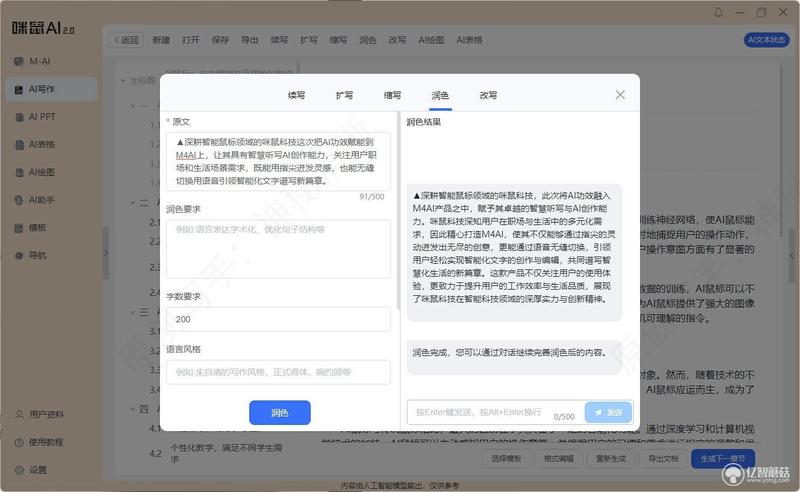Click 缩写 in the top toolbar

point(338,40)
